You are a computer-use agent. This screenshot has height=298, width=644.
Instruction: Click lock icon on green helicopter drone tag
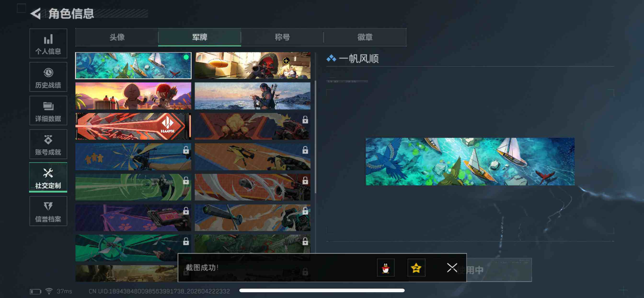point(186,241)
